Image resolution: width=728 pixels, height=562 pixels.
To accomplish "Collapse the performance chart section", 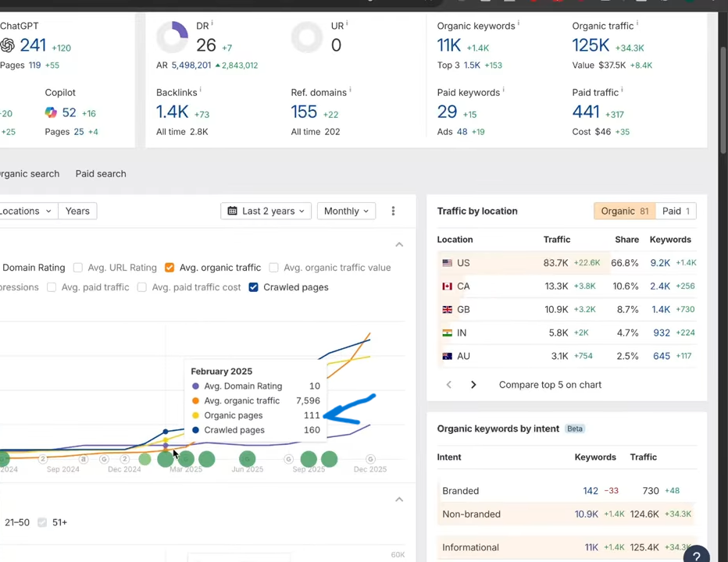I will point(399,244).
